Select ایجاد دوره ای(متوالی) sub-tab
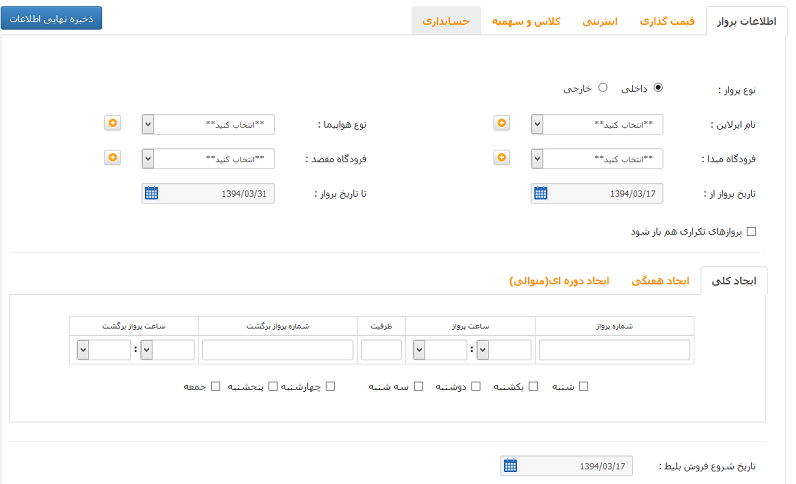 click(x=559, y=281)
